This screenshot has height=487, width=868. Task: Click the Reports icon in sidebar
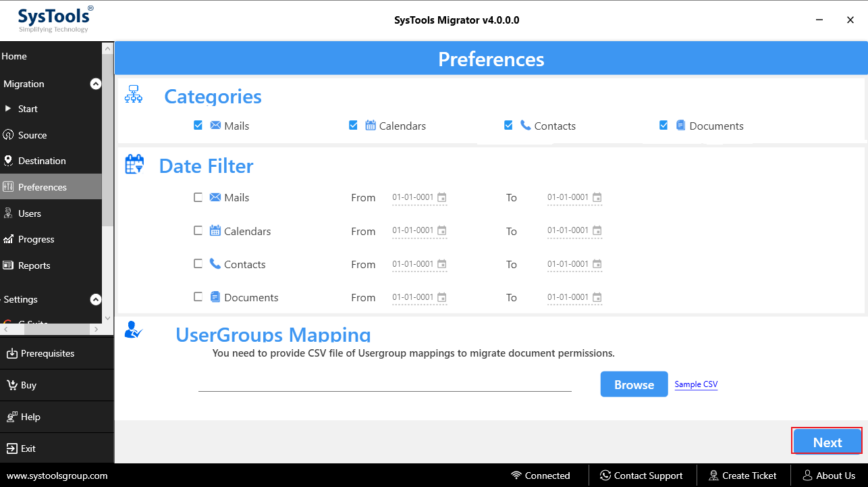(x=8, y=265)
